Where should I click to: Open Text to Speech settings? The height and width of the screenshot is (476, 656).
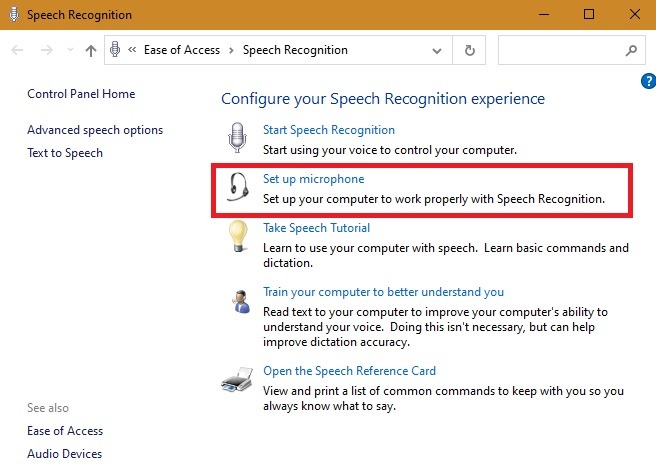click(65, 153)
